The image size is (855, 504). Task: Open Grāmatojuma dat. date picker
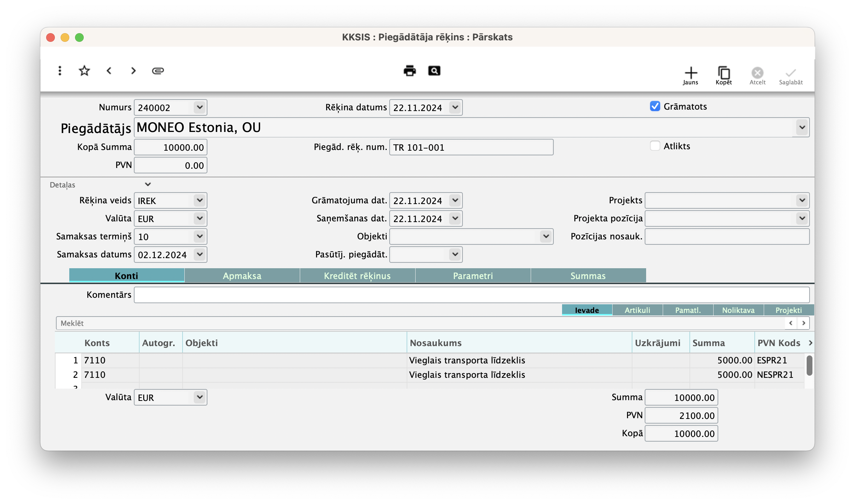click(x=455, y=200)
